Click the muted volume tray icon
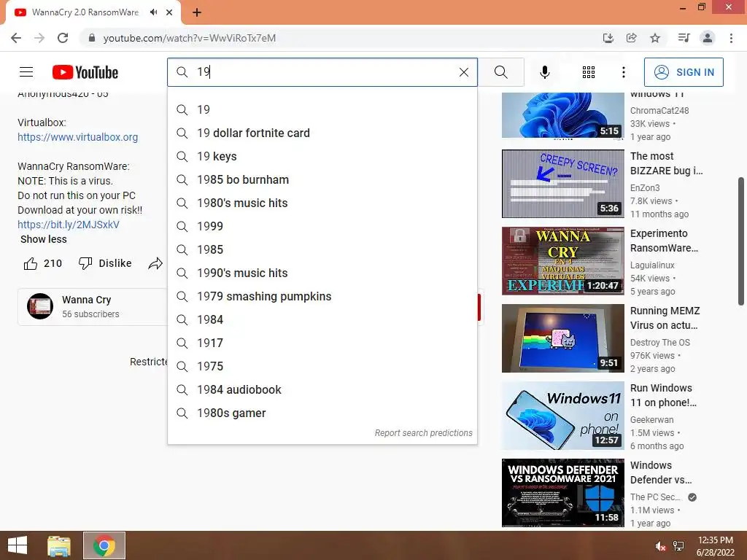Viewport: 747px width, 560px height. [x=660, y=546]
